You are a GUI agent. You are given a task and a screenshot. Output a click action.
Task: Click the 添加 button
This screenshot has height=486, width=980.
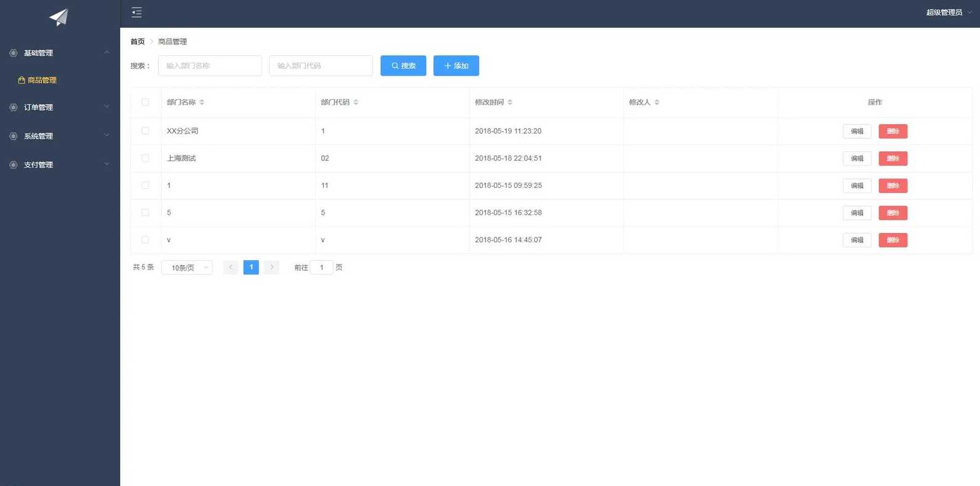(456, 66)
